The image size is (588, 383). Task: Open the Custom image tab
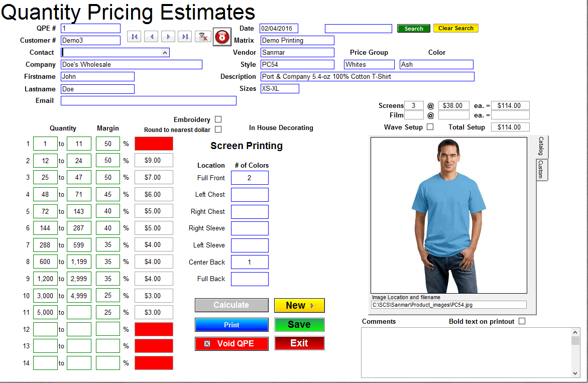coord(541,170)
